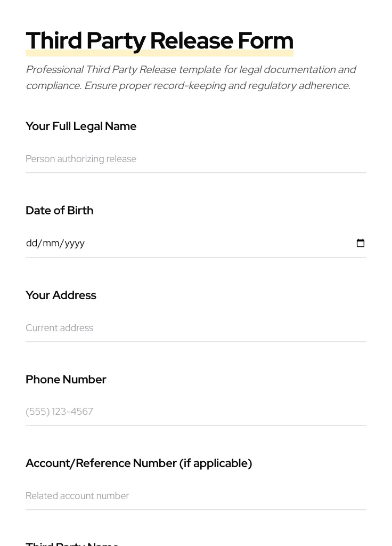Click the "Your Full Legal Name" label

point(81,126)
